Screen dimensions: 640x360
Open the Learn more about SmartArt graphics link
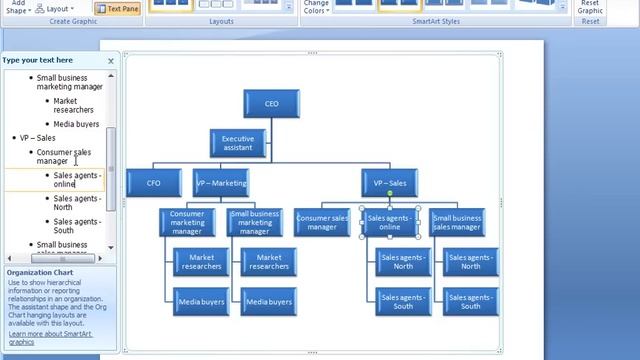tap(50, 338)
